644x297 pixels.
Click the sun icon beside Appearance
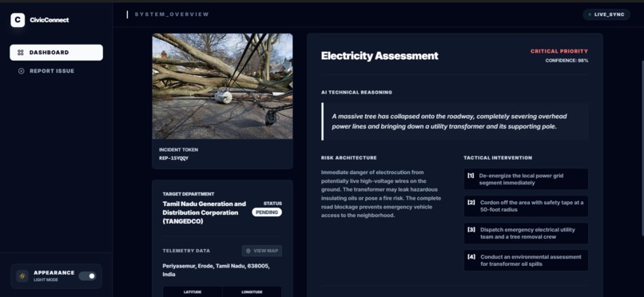pyautogui.click(x=22, y=276)
